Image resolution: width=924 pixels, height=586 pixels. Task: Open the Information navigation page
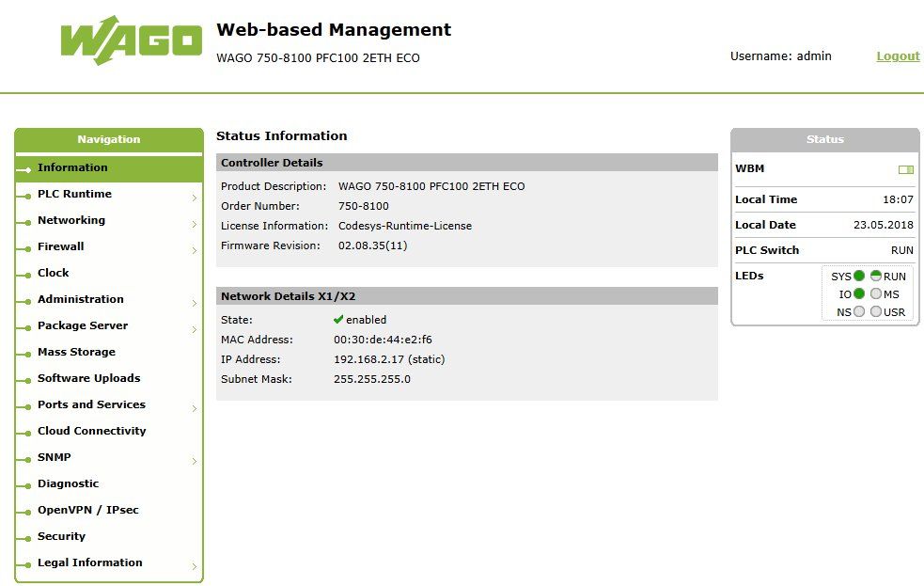point(109,168)
